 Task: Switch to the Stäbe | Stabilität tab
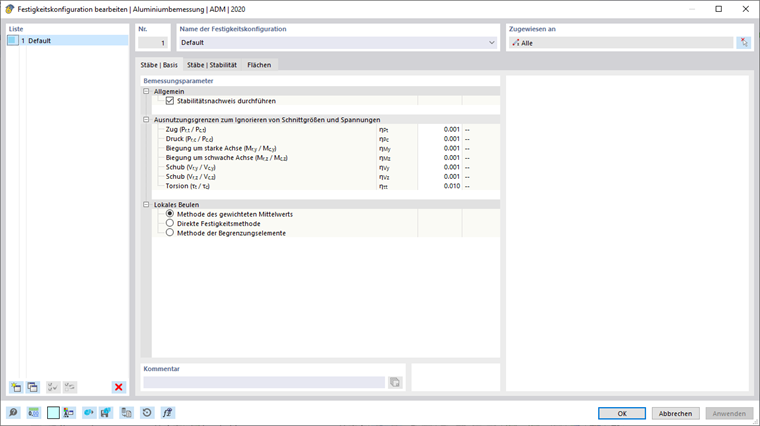point(212,65)
